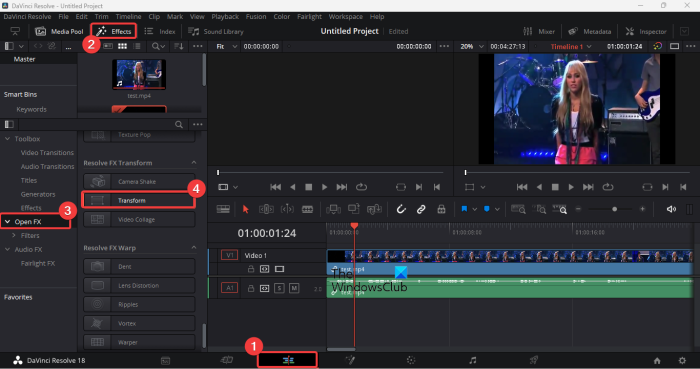
Task: Lock the A1 audio track
Action: coord(251,288)
